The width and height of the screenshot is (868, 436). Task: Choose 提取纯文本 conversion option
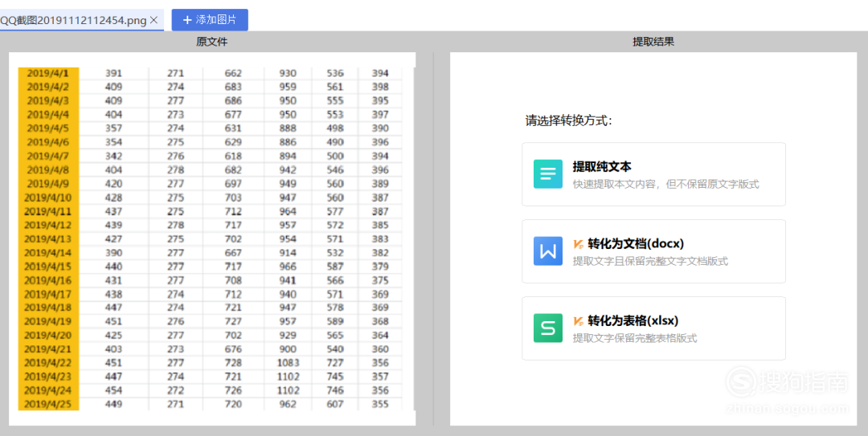pyautogui.click(x=653, y=174)
